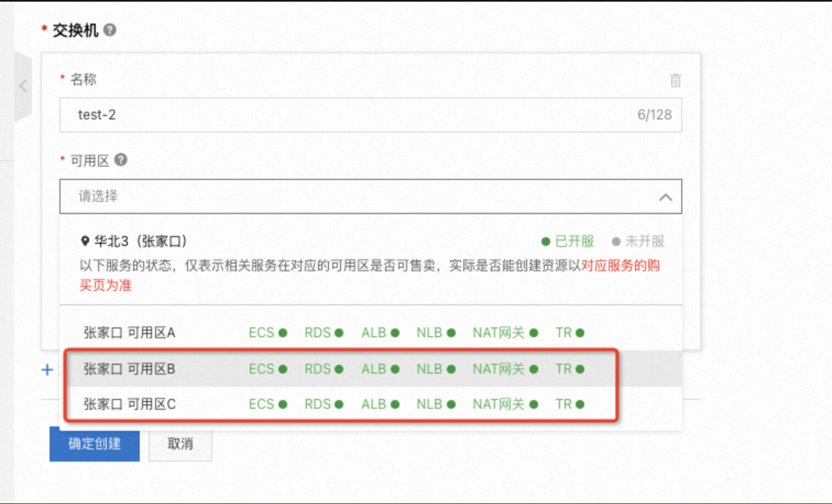Screen dimensions: 832x504
Task: Click the help icon beside 可用区
Action: 121,160
